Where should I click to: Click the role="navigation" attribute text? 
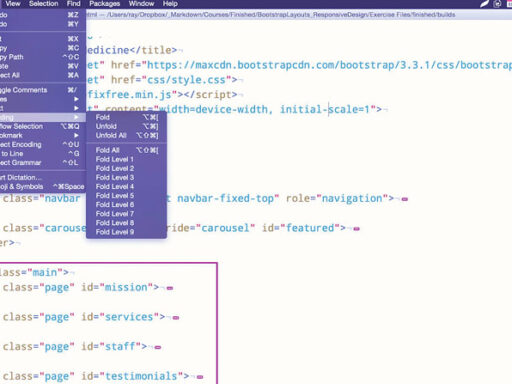337,199
